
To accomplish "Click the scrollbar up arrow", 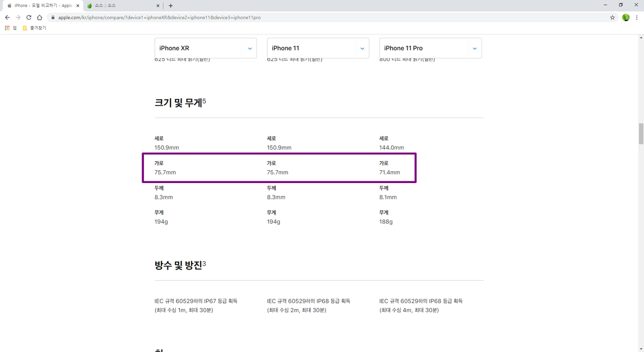I will coord(640,38).
